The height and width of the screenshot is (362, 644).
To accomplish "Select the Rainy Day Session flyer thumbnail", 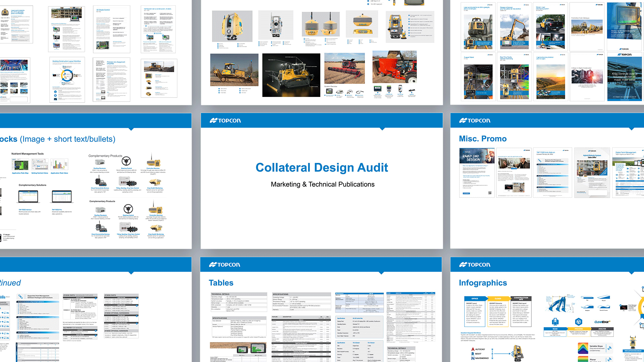I will (x=477, y=172).
